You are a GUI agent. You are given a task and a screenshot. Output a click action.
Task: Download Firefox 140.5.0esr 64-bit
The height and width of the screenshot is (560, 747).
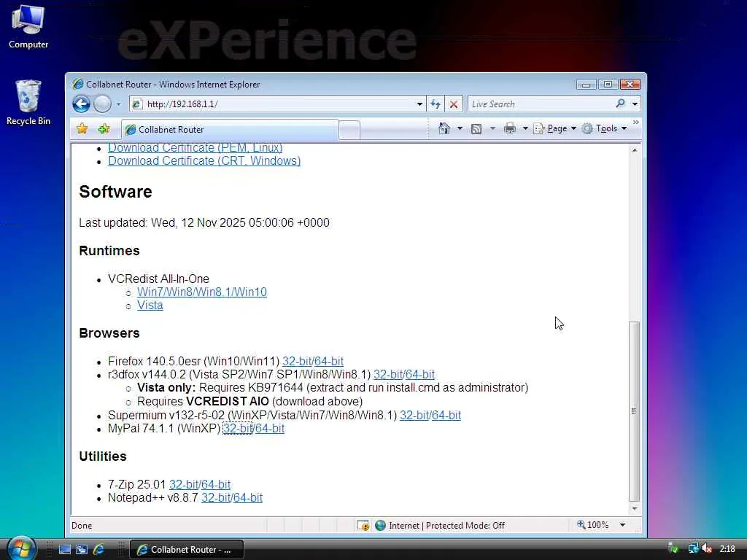point(329,362)
